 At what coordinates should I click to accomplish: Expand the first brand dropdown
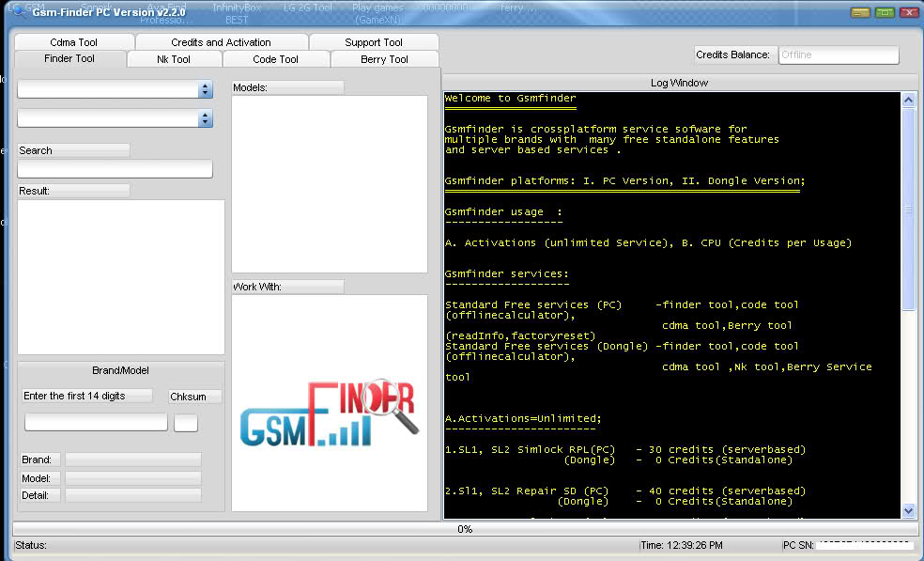(205, 89)
